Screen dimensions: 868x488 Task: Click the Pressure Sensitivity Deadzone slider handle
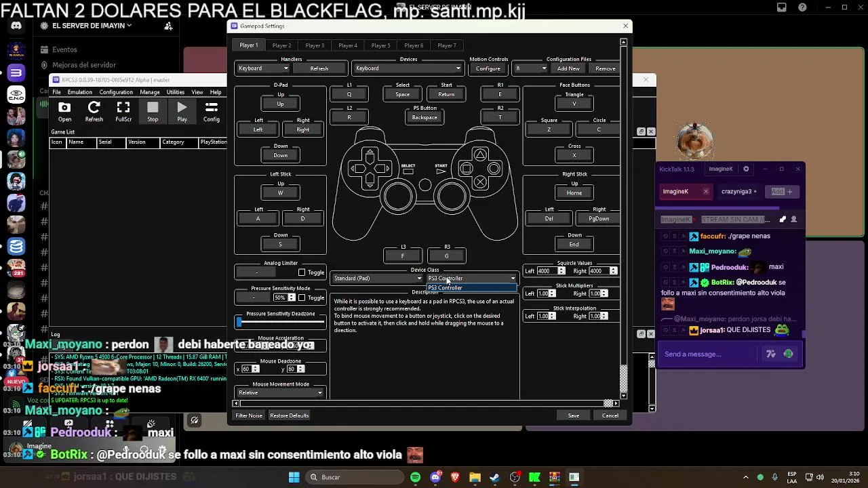pos(239,323)
